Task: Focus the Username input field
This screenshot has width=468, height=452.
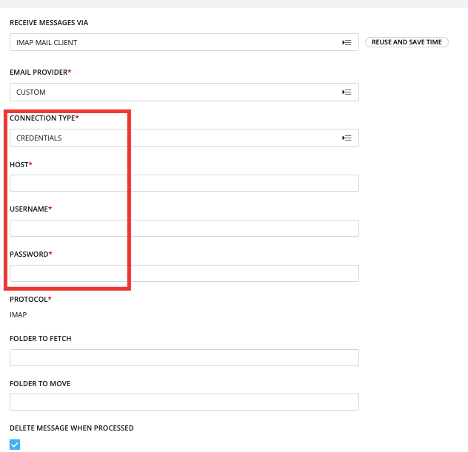Action: (x=184, y=228)
